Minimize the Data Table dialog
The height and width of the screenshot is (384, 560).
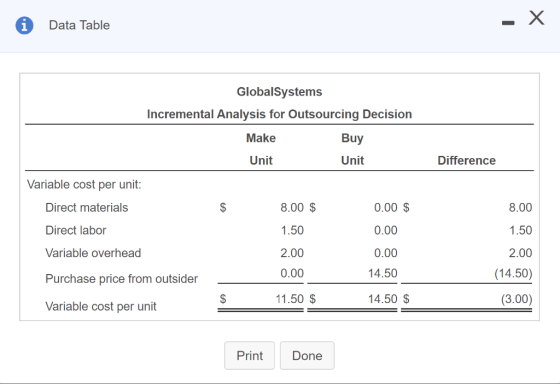click(508, 23)
